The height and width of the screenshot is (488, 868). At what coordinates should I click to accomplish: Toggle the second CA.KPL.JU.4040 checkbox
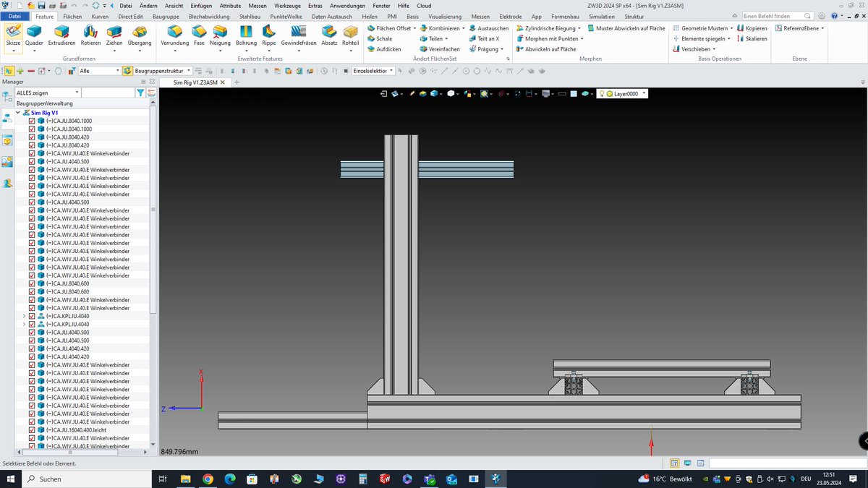click(32, 324)
